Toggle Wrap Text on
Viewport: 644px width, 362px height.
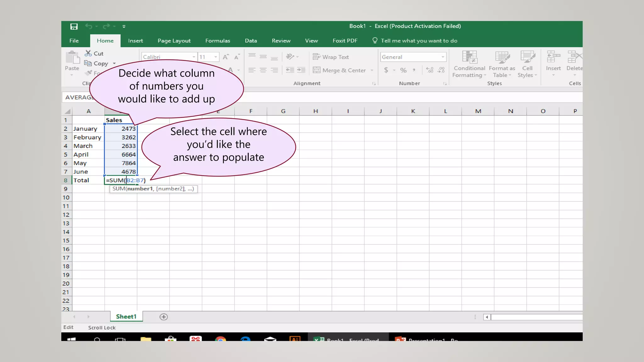pos(331,57)
